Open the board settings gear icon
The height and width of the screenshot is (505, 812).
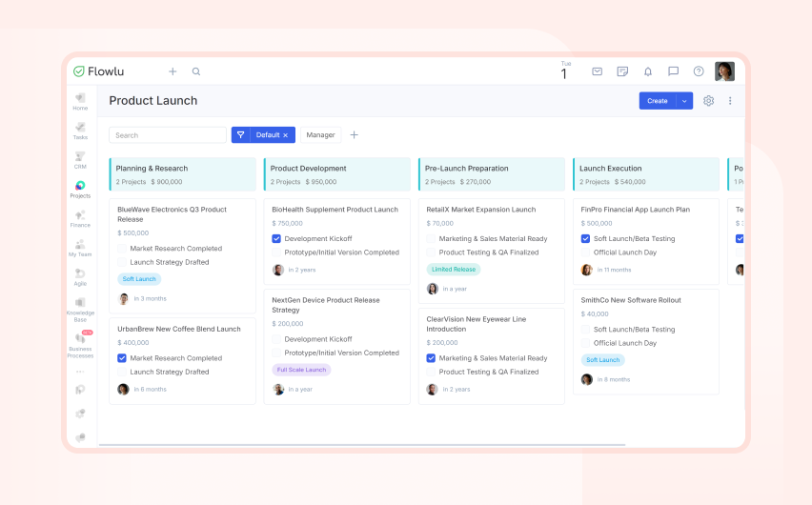708,101
